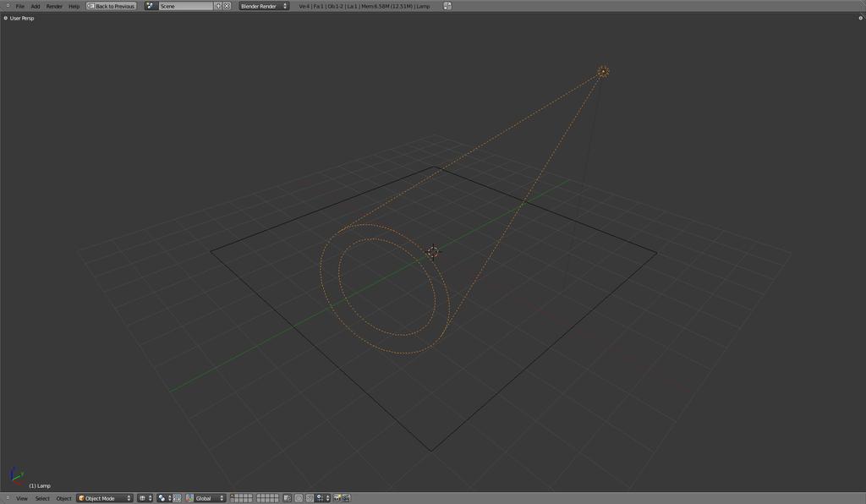
Task: Open the Object Mode dropdown
Action: point(104,498)
